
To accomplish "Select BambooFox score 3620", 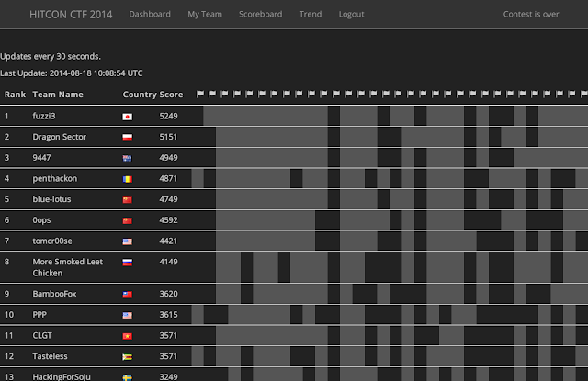I will pyautogui.click(x=168, y=294).
